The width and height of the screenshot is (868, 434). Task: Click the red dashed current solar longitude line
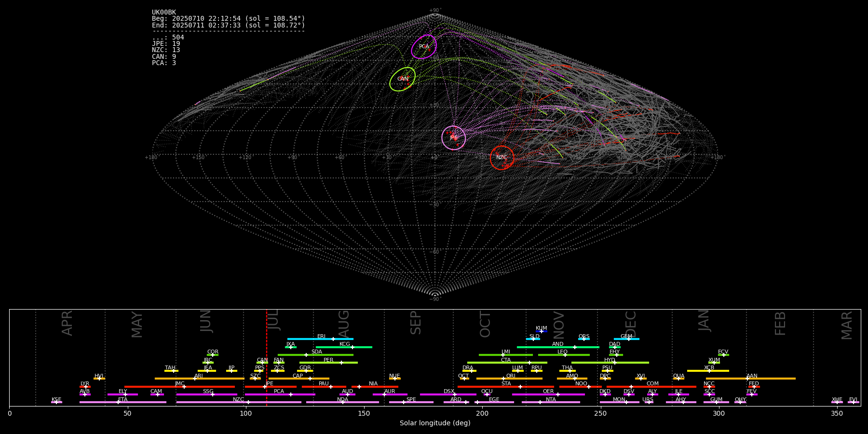[267, 357]
